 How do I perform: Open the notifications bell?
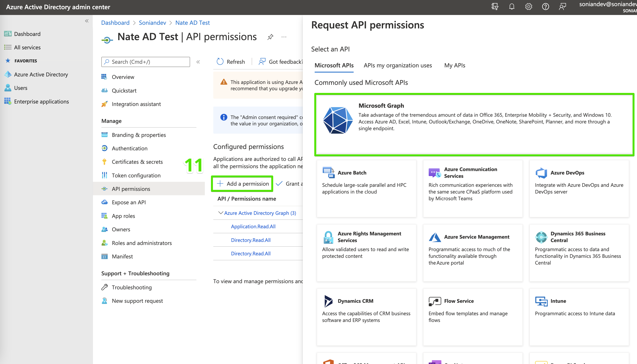pyautogui.click(x=512, y=7)
